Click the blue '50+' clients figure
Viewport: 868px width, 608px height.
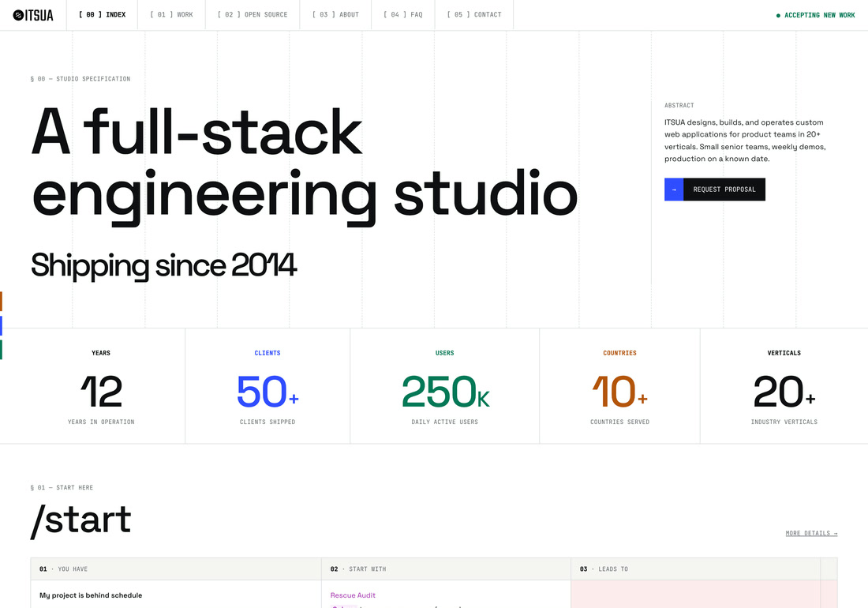(268, 392)
